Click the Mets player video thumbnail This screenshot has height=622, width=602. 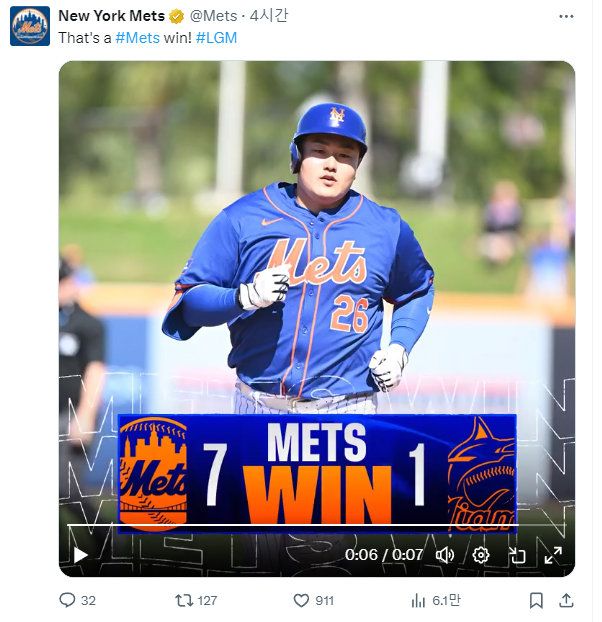tap(316, 250)
